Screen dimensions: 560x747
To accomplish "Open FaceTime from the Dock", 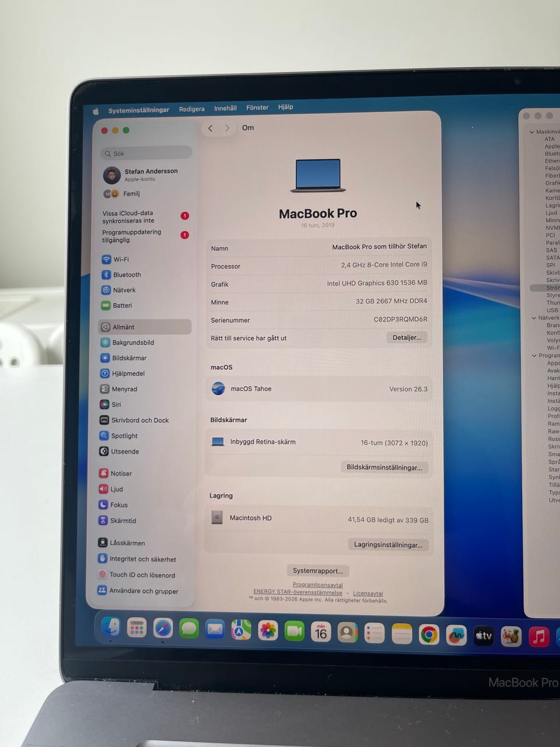I will 295,631.
